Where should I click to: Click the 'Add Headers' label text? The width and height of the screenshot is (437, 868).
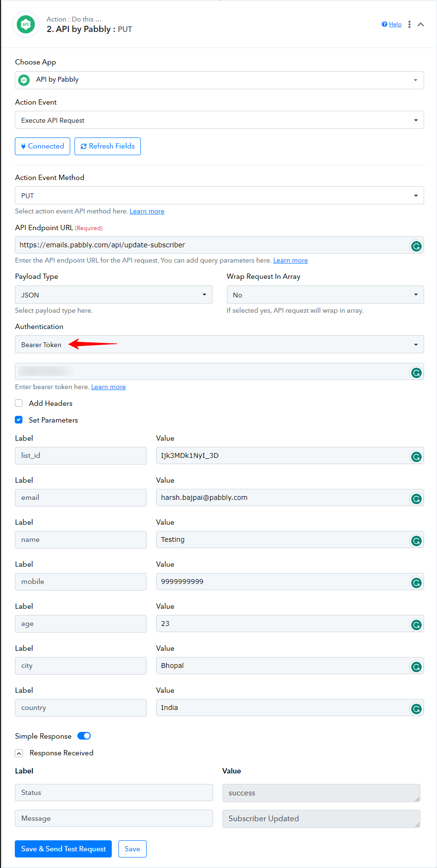(51, 403)
